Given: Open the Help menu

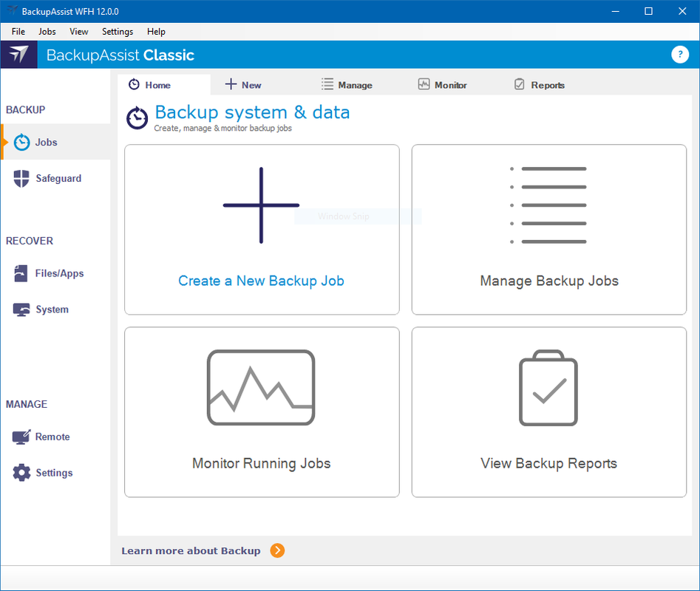Looking at the screenshot, I should (156, 32).
